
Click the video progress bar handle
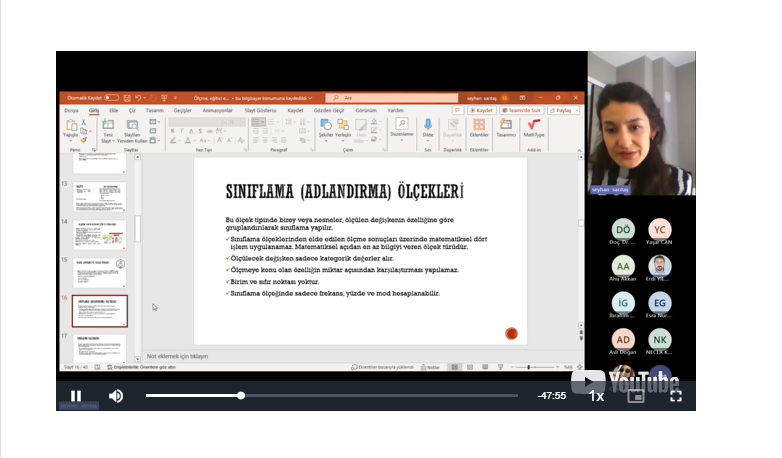pos(241,396)
